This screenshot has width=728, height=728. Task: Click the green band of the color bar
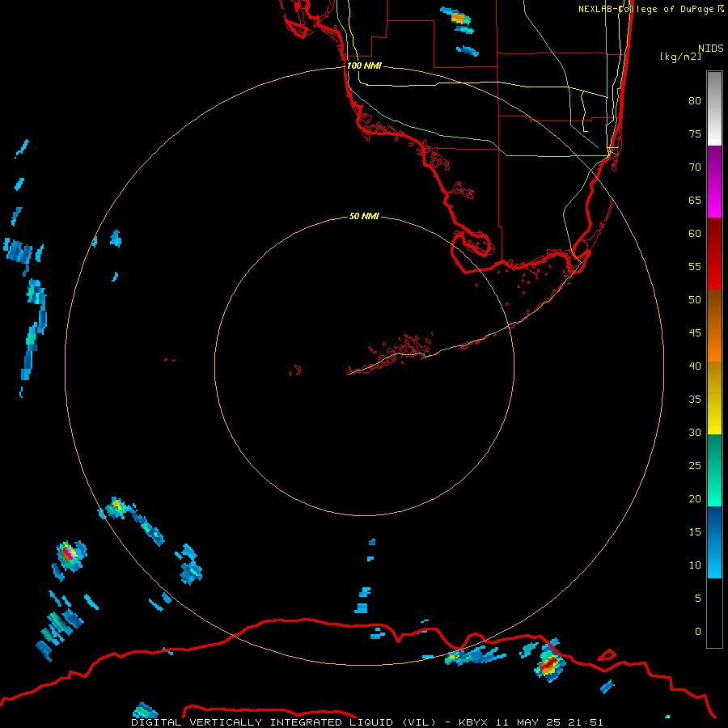tap(714, 470)
